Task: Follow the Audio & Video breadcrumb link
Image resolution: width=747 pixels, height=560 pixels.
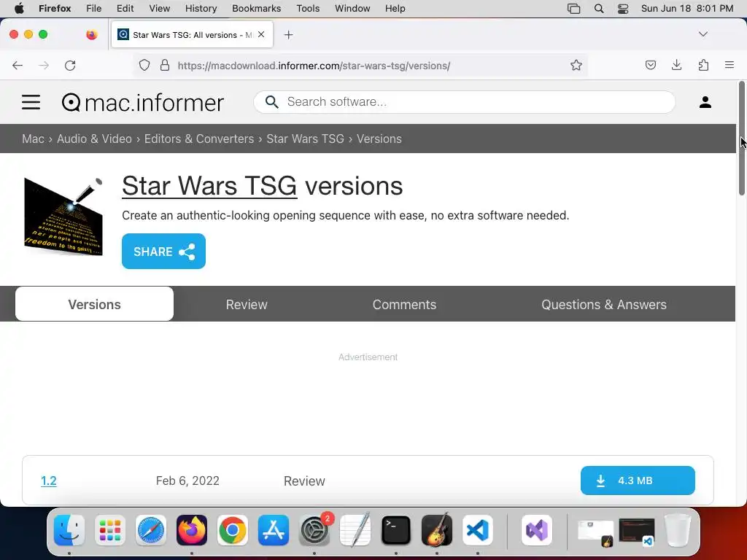Action: coord(94,139)
